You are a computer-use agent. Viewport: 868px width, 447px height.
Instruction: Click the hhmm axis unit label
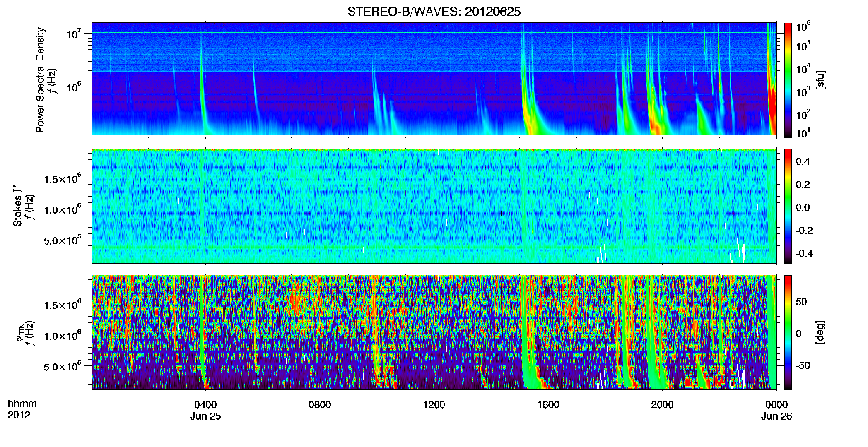(x=22, y=404)
